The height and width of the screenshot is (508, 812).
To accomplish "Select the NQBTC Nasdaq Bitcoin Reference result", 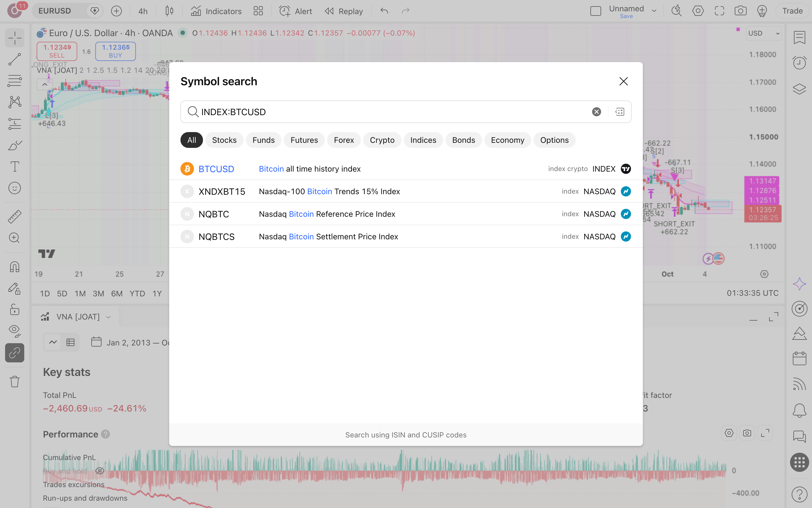I will [406, 214].
